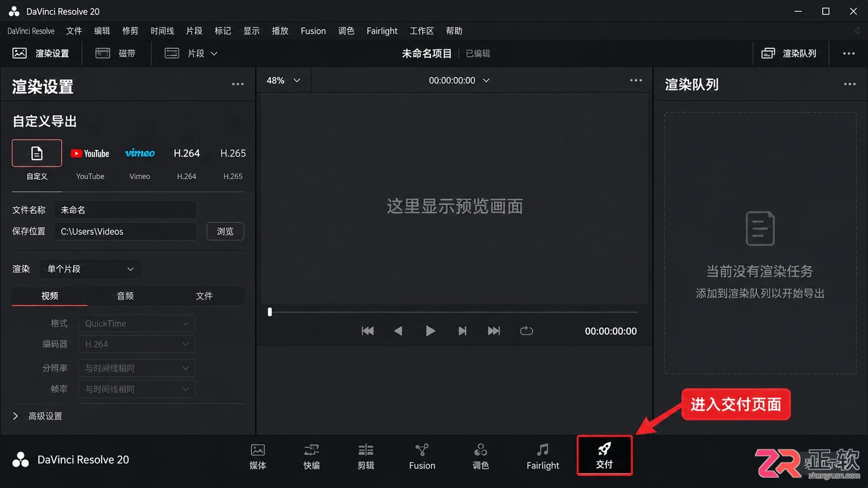Expand the 高级设置 section
Screen dimensions: 868x488
(x=37, y=416)
